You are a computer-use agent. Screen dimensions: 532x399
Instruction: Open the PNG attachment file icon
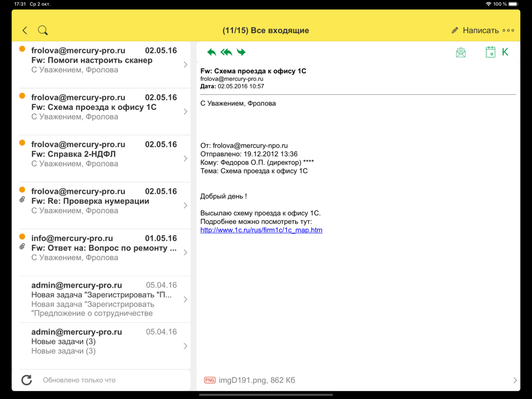coord(210,380)
